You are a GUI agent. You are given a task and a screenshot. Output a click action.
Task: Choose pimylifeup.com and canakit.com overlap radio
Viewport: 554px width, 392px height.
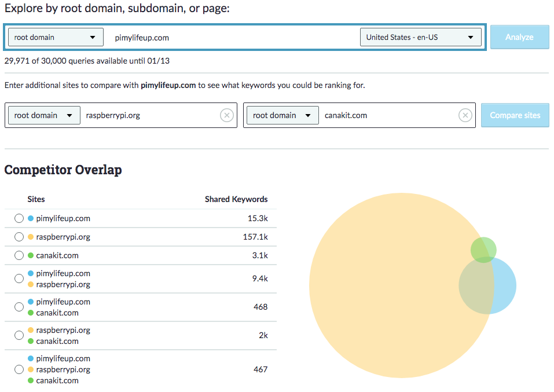point(19,307)
